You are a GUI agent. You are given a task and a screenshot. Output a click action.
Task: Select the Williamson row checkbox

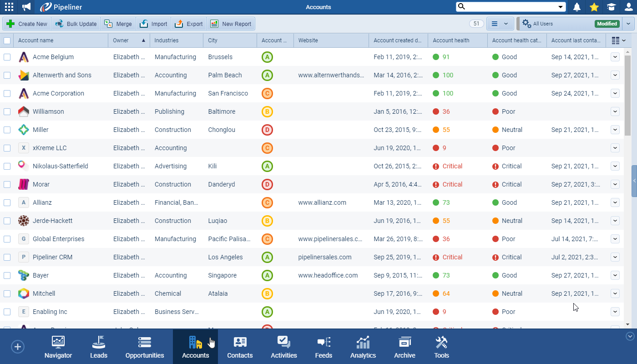point(7,111)
